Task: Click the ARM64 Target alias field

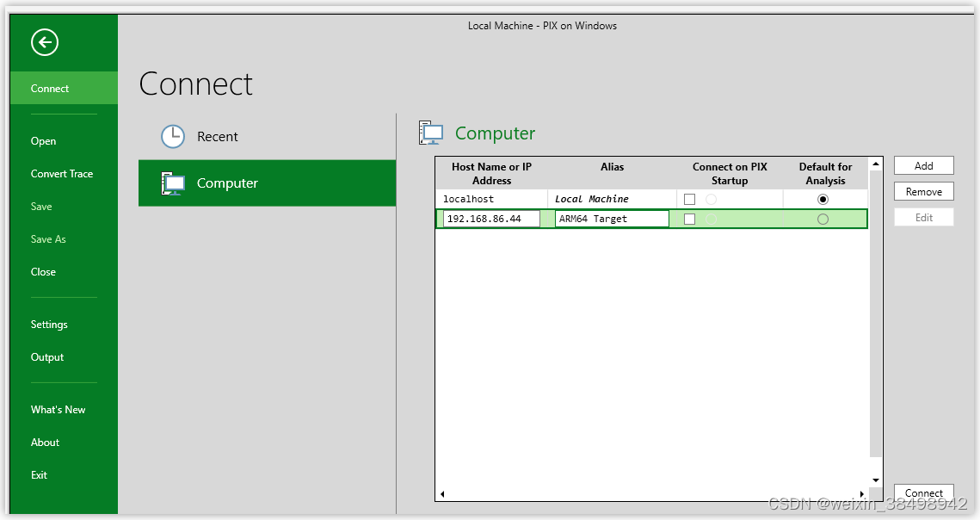Action: (x=612, y=219)
